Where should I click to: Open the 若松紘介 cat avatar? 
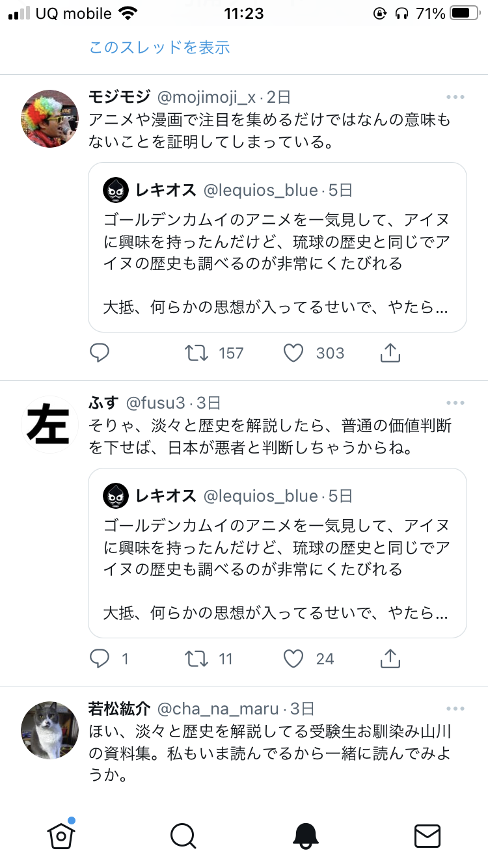pos(50,730)
